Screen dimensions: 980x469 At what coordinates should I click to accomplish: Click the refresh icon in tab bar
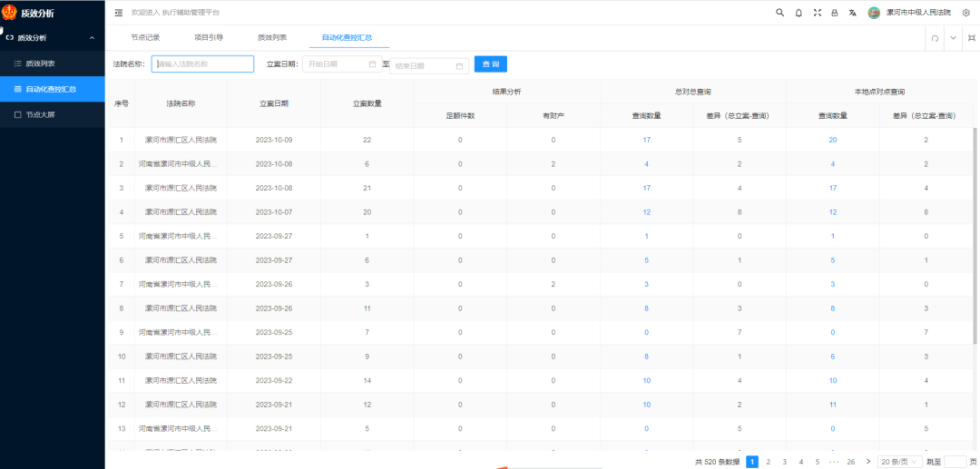935,38
